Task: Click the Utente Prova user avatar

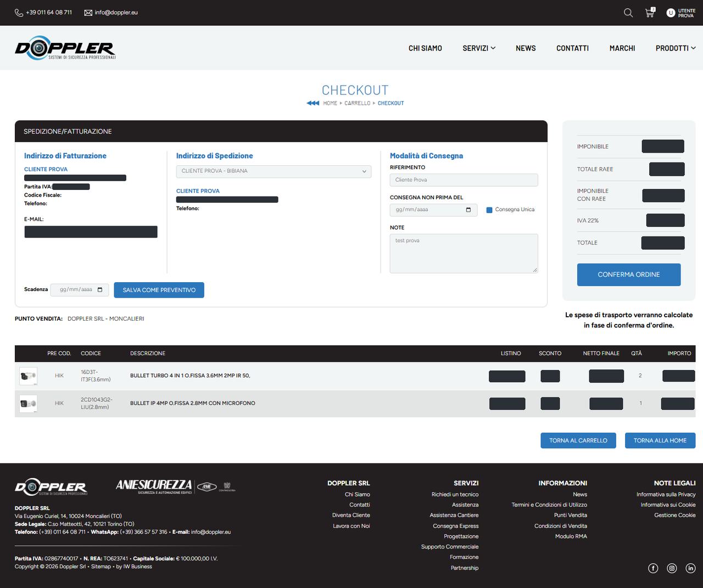Action: (x=671, y=13)
